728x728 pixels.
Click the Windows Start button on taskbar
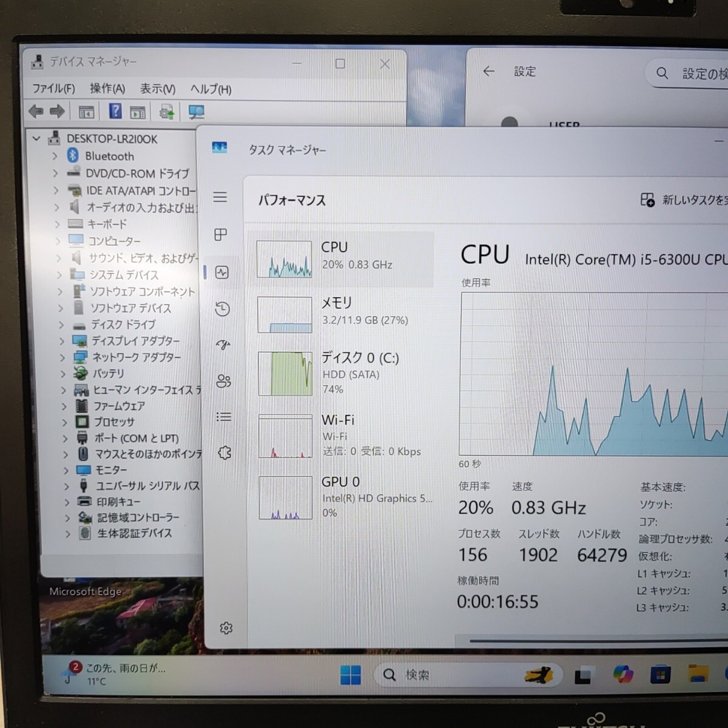(x=350, y=675)
